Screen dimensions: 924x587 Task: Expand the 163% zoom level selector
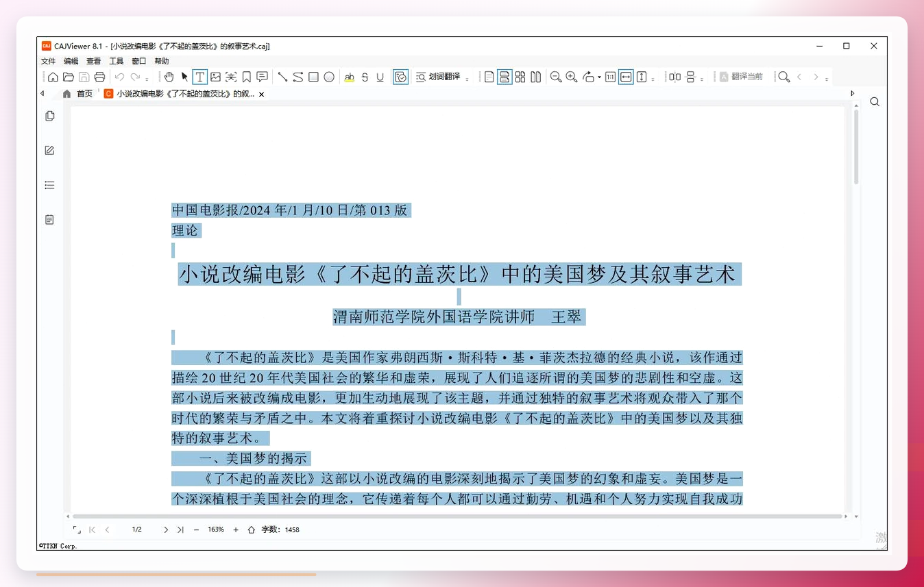click(216, 529)
